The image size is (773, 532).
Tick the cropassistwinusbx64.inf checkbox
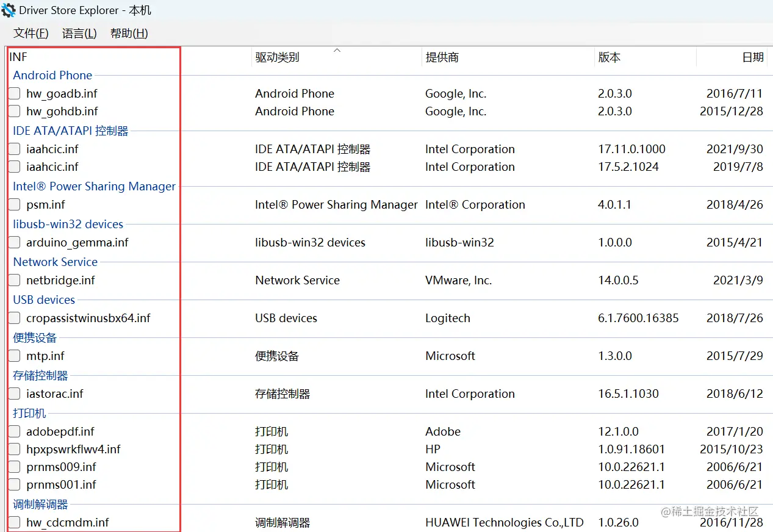click(15, 318)
